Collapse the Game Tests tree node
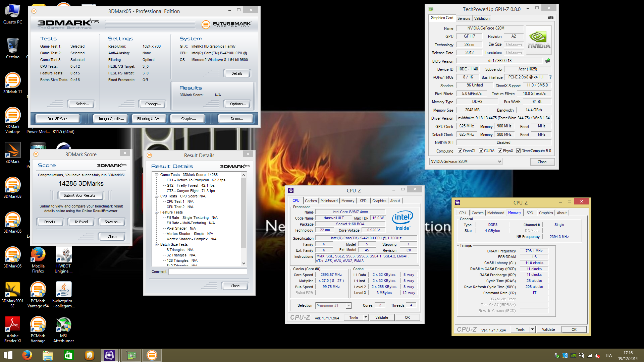This screenshot has height=362, width=644. pyautogui.click(x=156, y=175)
